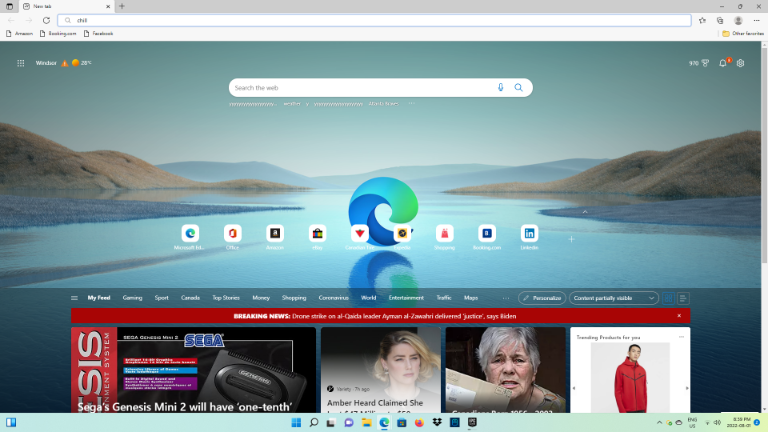Image resolution: width=768 pixels, height=432 pixels.
Task: Open the feed hamburger menu
Action: 74,298
